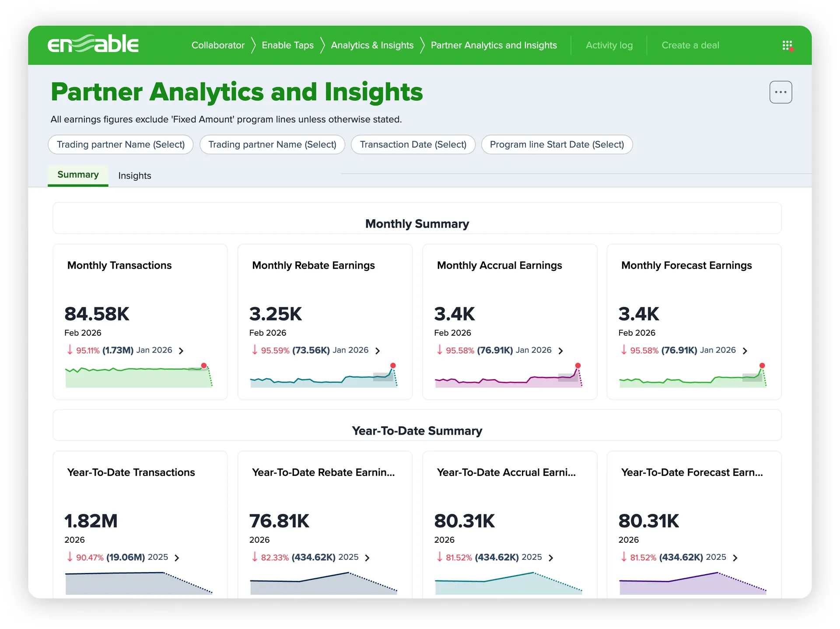840x629 pixels.
Task: Click the (1.73M) previous month value
Action: coord(118,350)
